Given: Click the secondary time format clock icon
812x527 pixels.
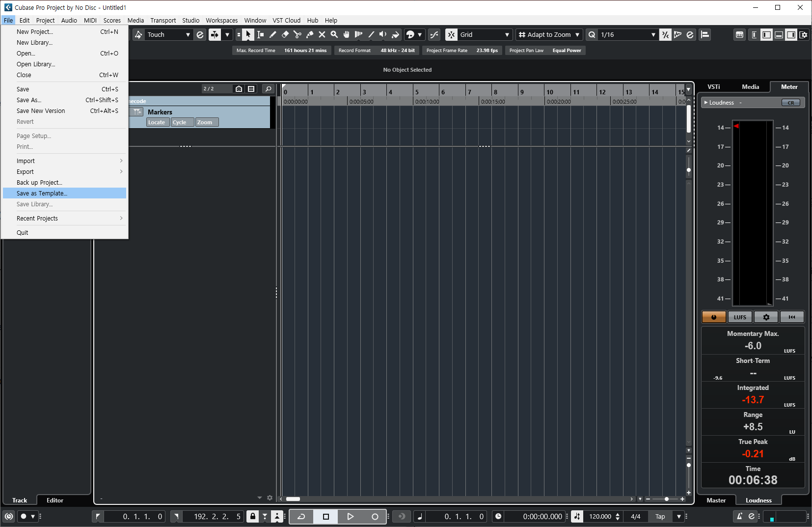Looking at the screenshot, I should pyautogui.click(x=498, y=516).
